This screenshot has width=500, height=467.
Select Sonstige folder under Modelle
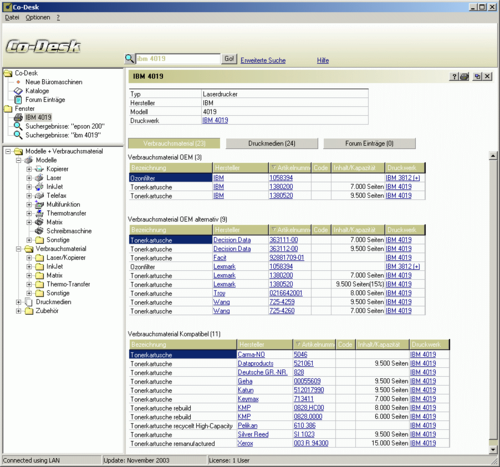[x=39, y=240]
